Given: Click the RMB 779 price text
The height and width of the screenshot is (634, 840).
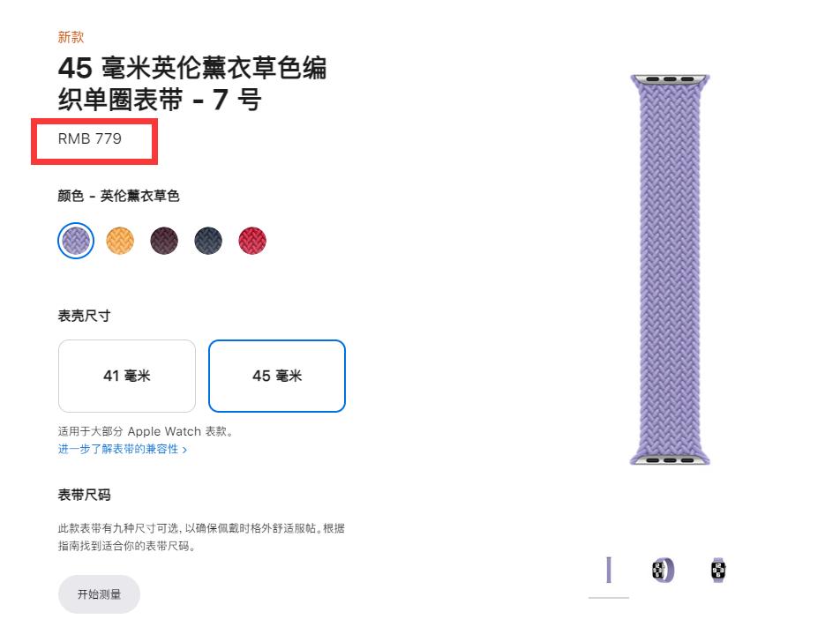Looking at the screenshot, I should (91, 138).
